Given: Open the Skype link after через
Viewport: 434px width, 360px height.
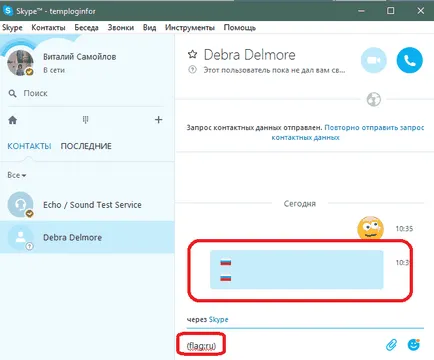Looking at the screenshot, I should tap(218, 319).
